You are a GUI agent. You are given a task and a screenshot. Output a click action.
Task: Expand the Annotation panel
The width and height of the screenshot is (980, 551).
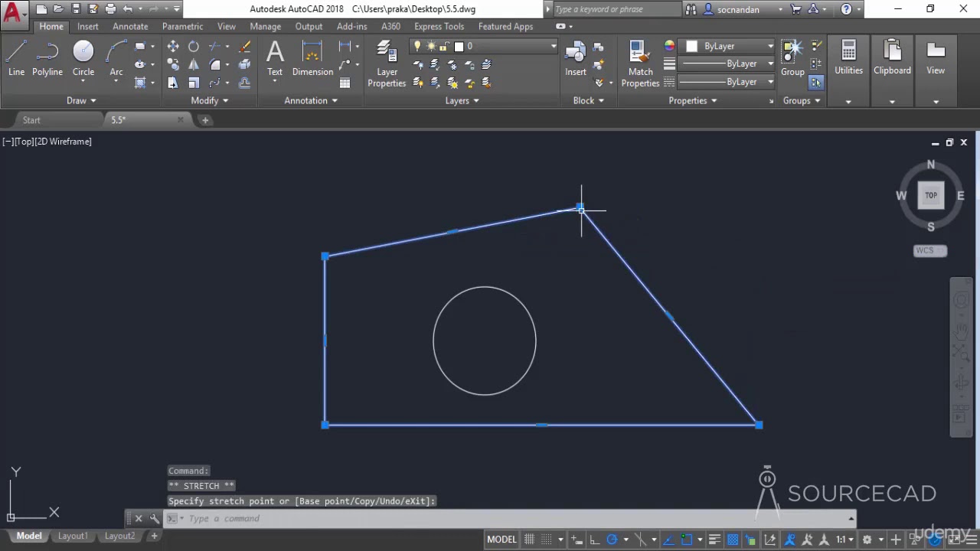311,100
